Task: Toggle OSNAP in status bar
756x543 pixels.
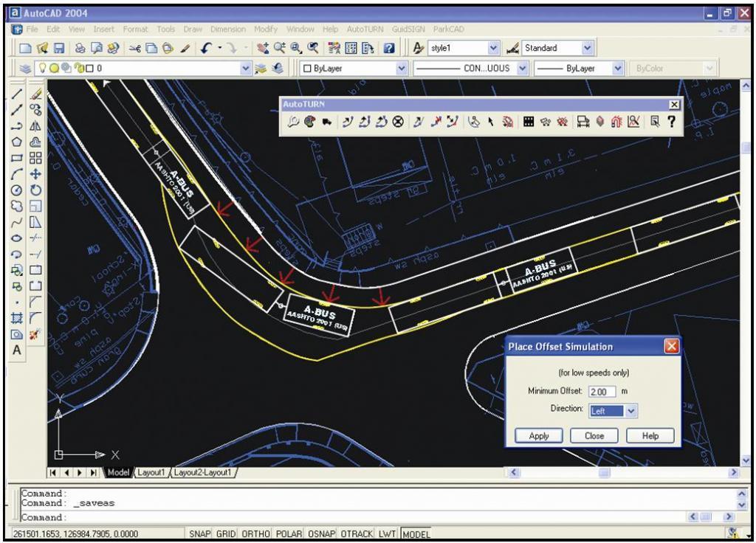Action: click(321, 533)
